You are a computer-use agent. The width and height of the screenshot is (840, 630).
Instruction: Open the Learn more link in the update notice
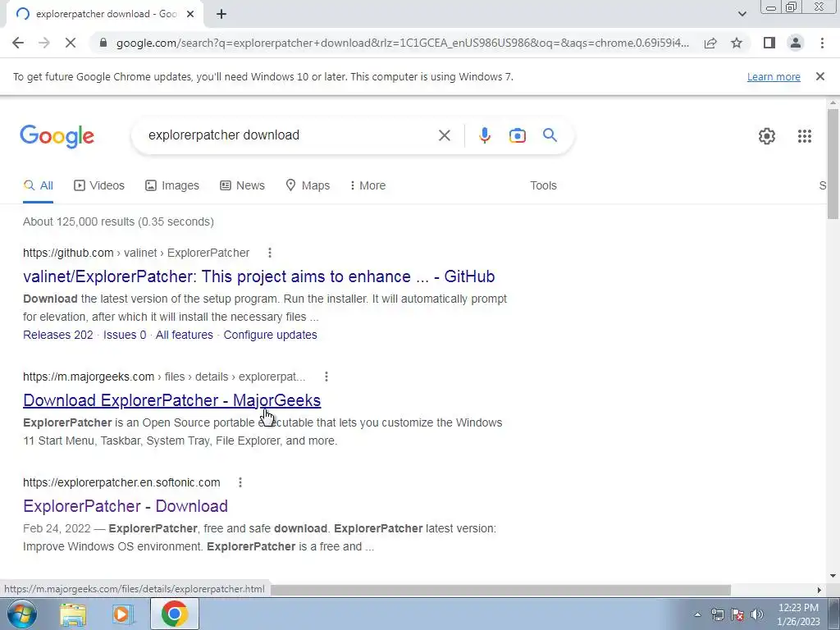pyautogui.click(x=774, y=76)
